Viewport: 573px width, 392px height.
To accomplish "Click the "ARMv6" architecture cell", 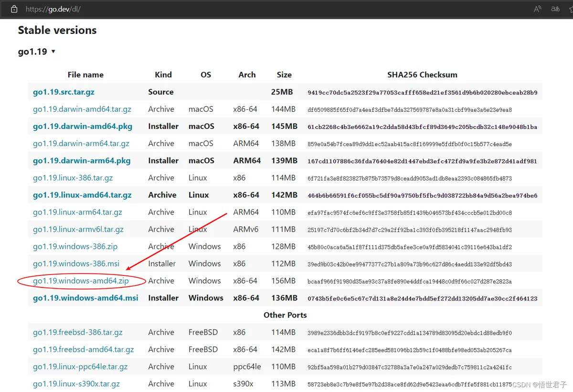I will [x=246, y=230].
